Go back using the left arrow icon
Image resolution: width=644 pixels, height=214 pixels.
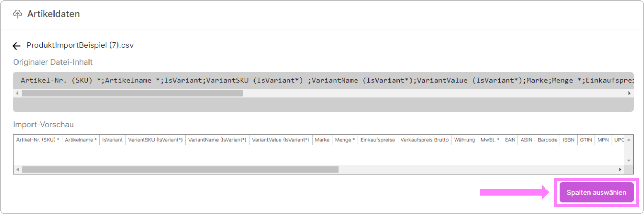[x=16, y=46]
